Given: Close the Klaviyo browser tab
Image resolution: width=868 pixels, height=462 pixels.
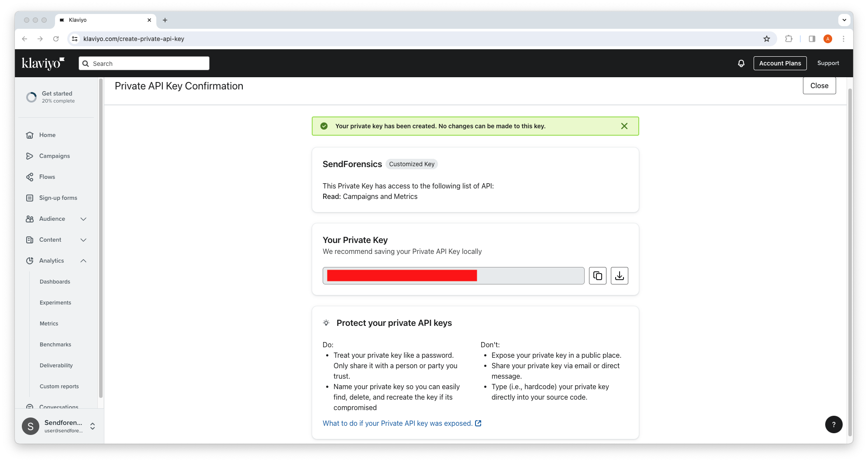Looking at the screenshot, I should tap(149, 20).
